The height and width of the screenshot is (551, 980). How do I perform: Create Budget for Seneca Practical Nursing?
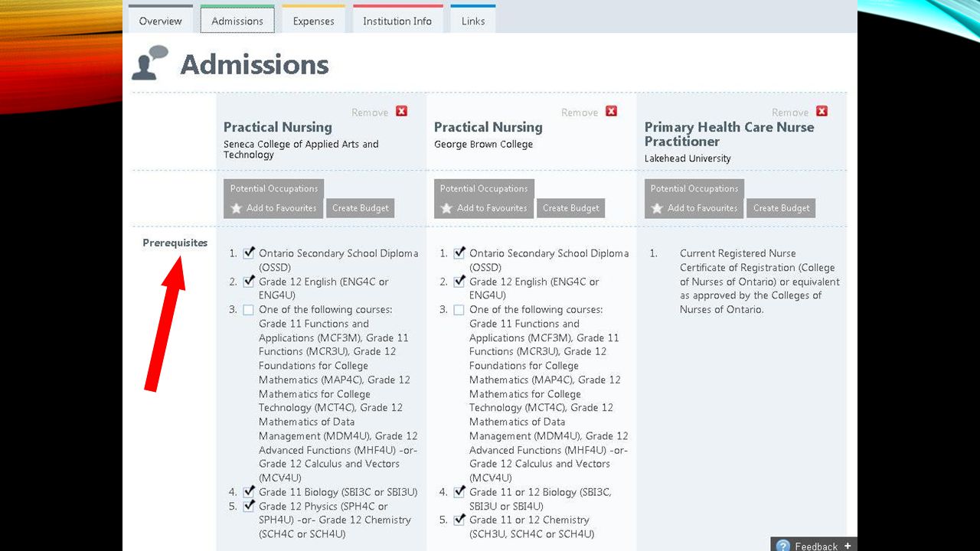tap(361, 208)
